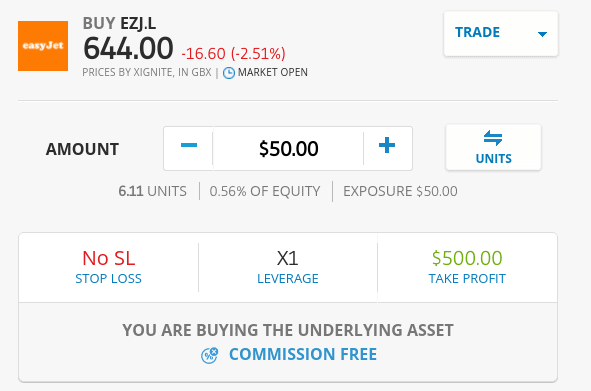Click the COMMISSION FREE link
Screen dimensions: 591x391
coord(303,354)
